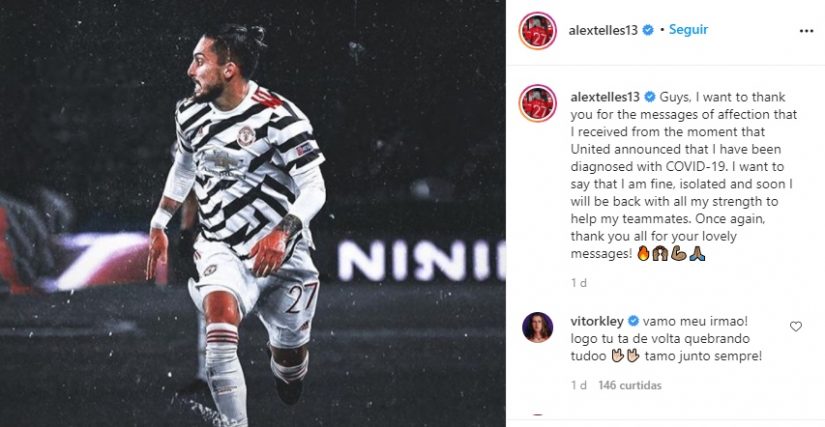Click the caption's 1 d timestamp
The image size is (825, 427).
tap(579, 283)
